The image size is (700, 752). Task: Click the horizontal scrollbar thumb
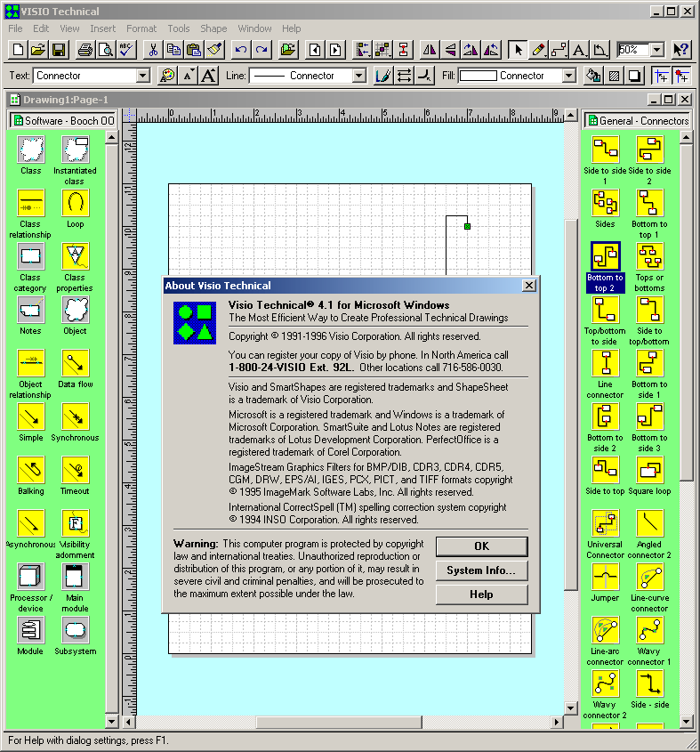point(339,722)
